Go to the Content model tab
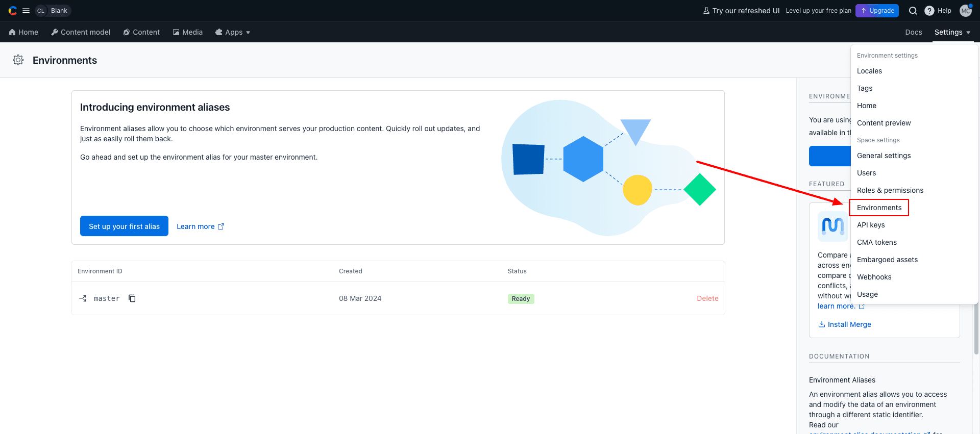This screenshot has width=980, height=434. (81, 32)
